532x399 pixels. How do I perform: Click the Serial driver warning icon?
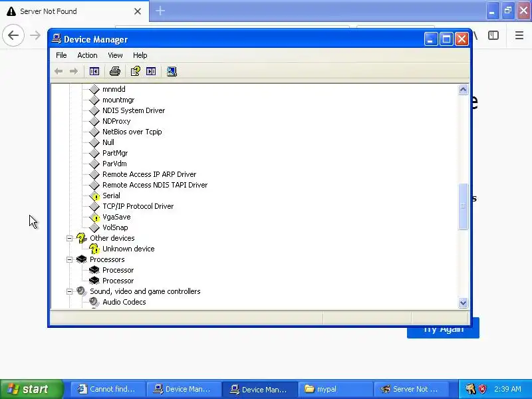coord(94,196)
